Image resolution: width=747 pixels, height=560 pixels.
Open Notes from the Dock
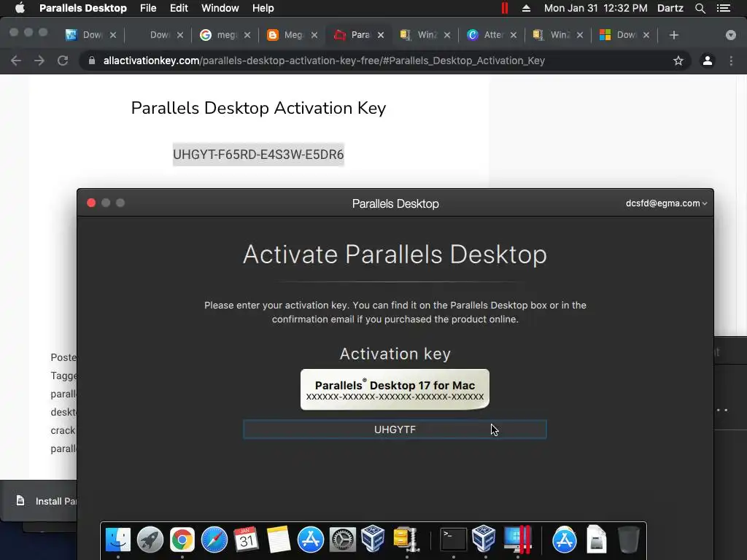pyautogui.click(x=278, y=540)
